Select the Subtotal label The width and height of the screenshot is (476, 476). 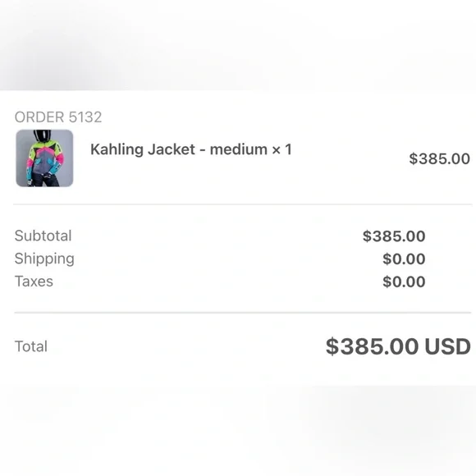pyautogui.click(x=43, y=236)
